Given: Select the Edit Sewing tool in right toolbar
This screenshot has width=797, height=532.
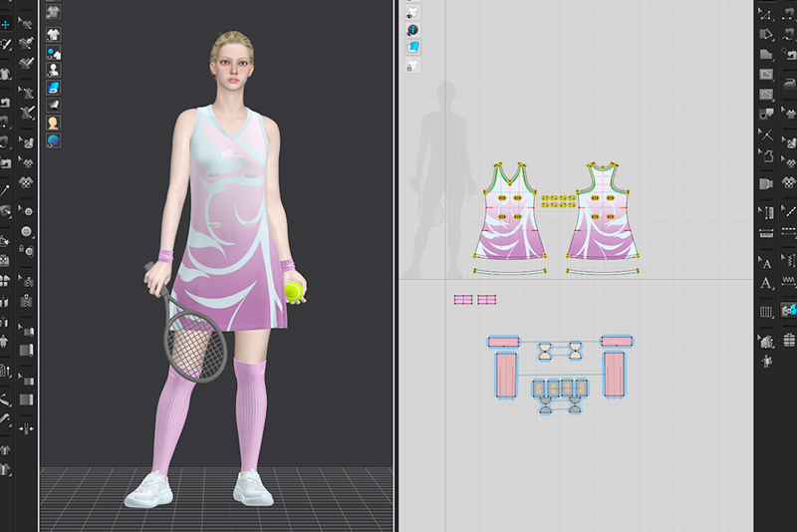Looking at the screenshot, I should [x=789, y=15].
